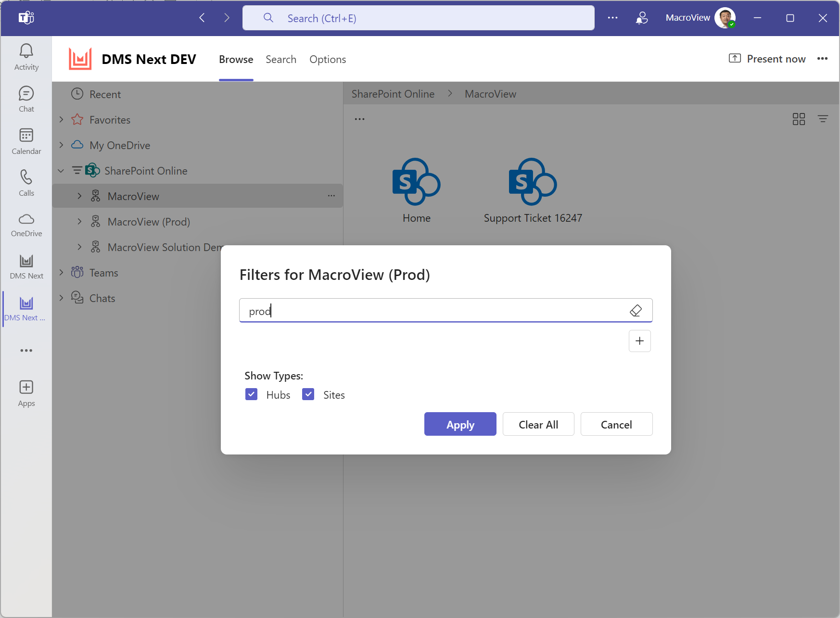Expand the MacroView (Prod) node

(79, 221)
